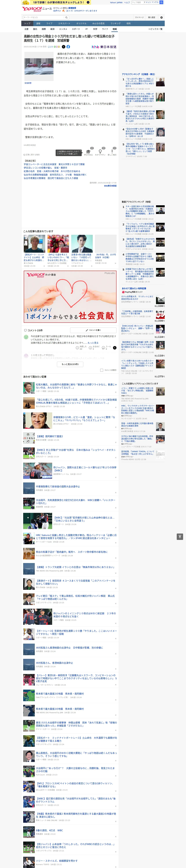This screenshot has width=186, height=868.
Task: Share the article on X
Action: 63,47
